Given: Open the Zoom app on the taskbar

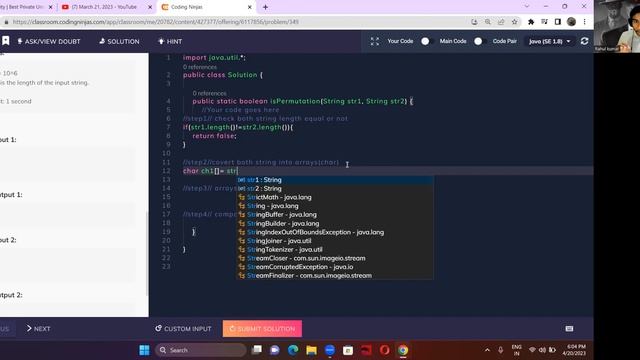Looking at the screenshot, I should tap(330, 350).
